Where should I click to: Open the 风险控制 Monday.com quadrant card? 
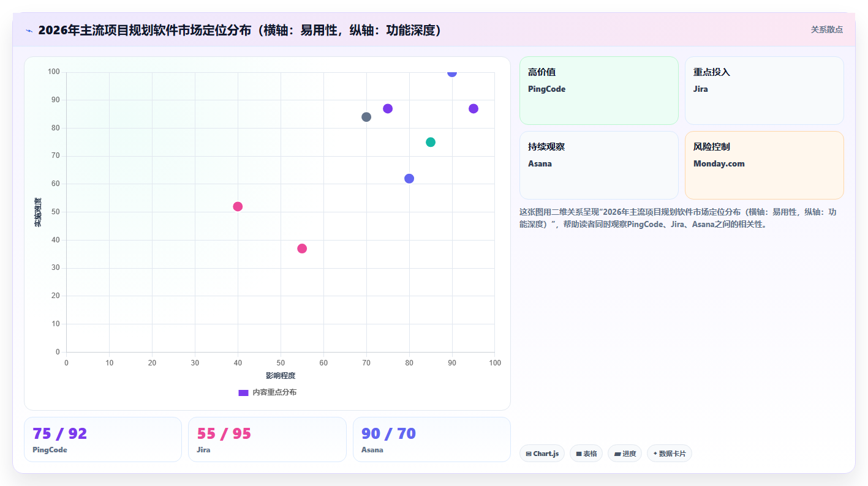764,165
